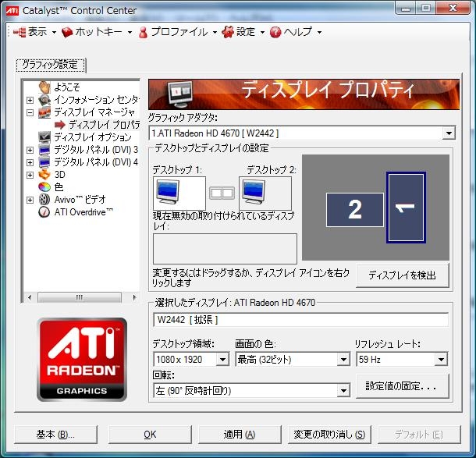Select ようこそ in the tree

[x=67, y=87]
